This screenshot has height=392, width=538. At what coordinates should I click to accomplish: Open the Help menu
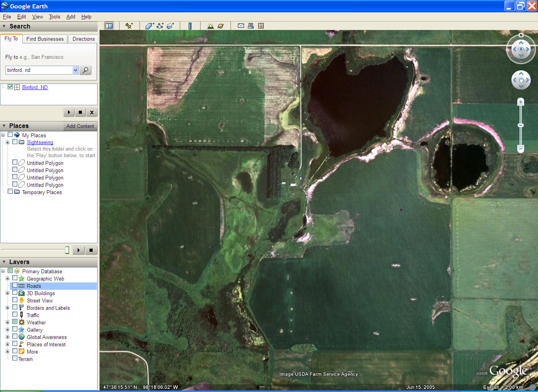click(x=86, y=17)
